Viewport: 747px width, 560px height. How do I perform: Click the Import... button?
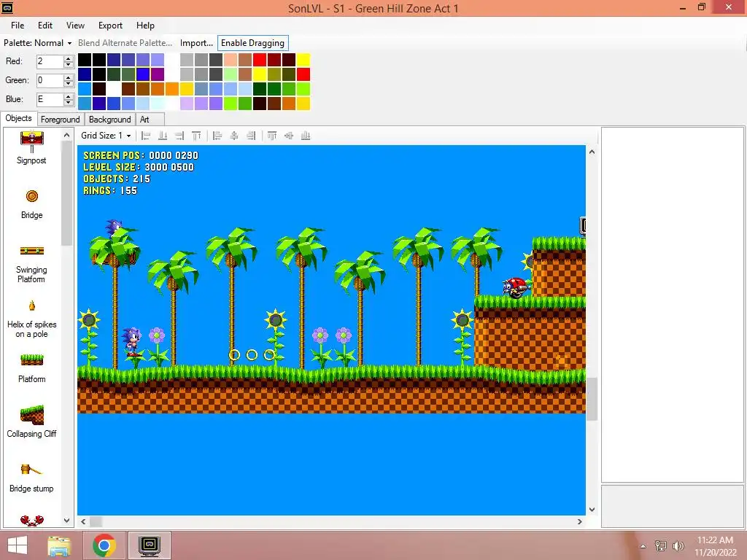point(196,43)
